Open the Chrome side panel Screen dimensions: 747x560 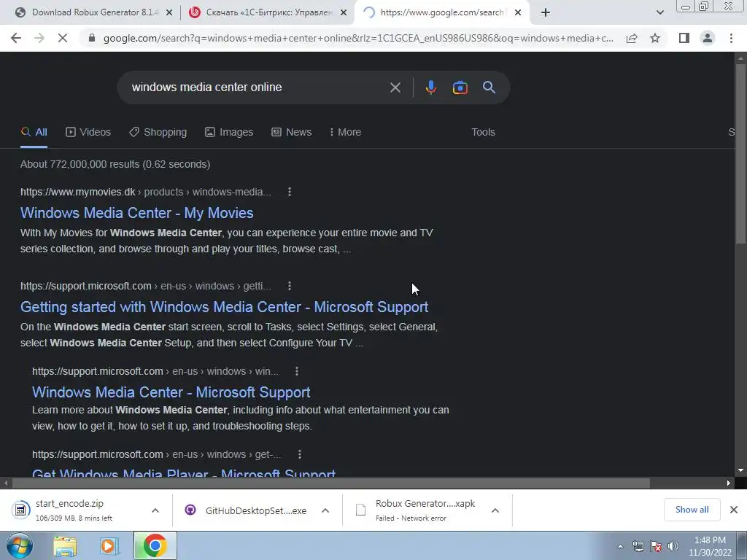(684, 38)
